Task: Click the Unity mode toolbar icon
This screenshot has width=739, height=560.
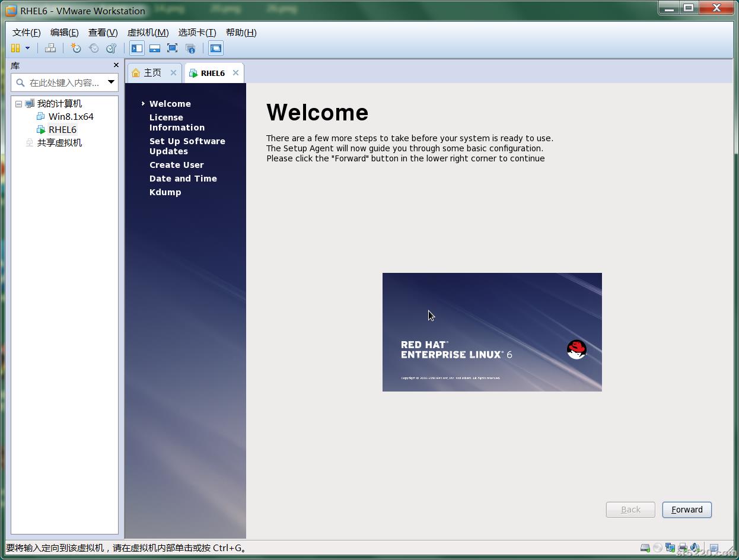Action: coord(190,48)
